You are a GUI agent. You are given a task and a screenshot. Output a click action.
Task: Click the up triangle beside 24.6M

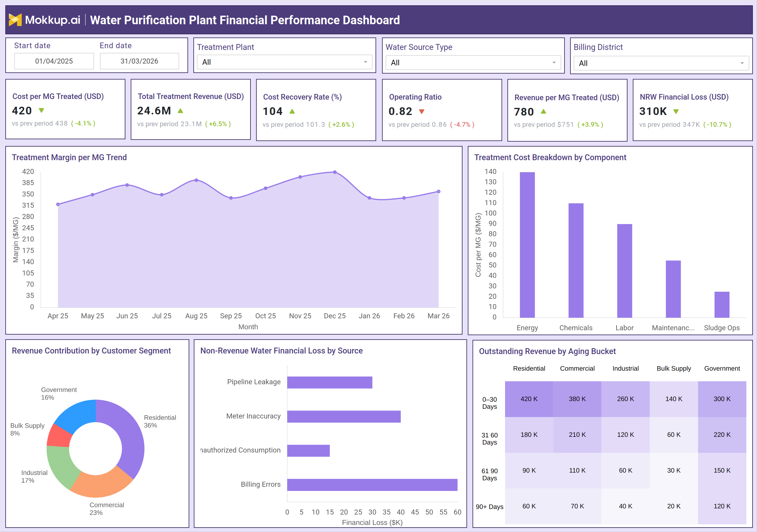[x=180, y=111]
